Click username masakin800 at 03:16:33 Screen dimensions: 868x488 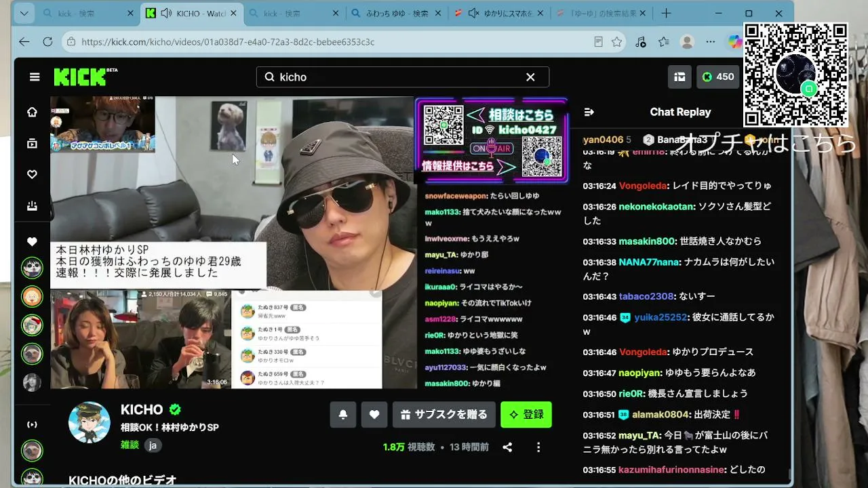[x=647, y=241]
